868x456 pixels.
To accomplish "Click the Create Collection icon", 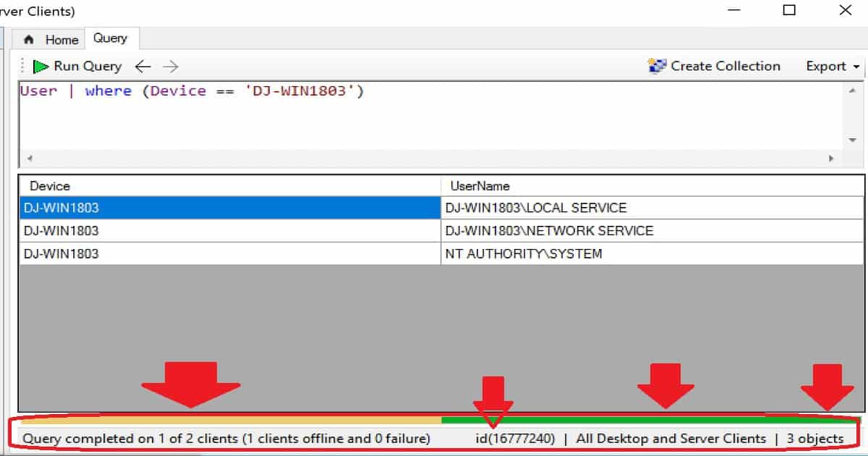I will (x=657, y=67).
